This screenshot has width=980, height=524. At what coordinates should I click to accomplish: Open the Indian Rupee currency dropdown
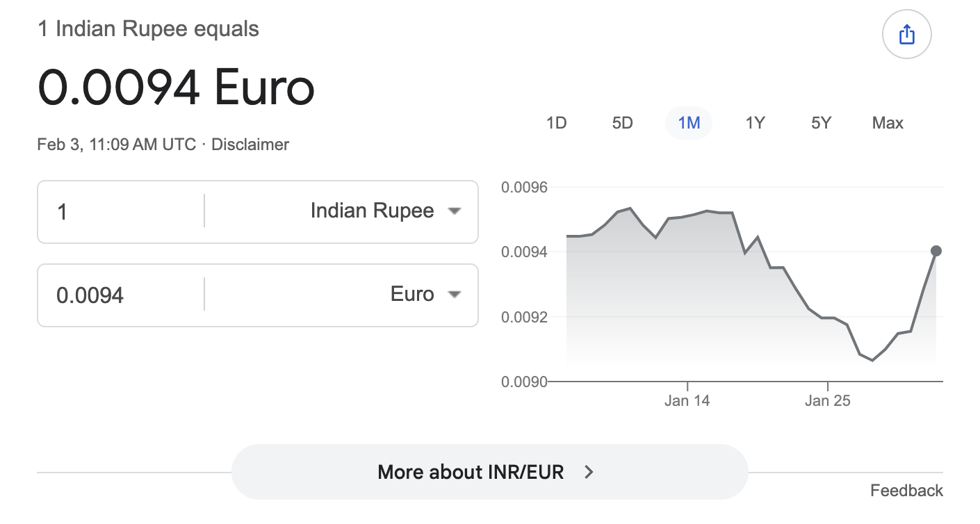[x=385, y=211]
